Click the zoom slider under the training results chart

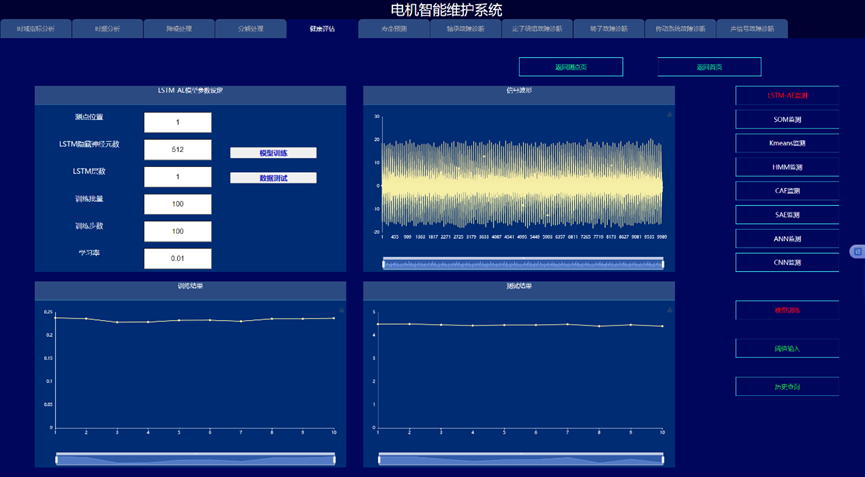click(194, 459)
